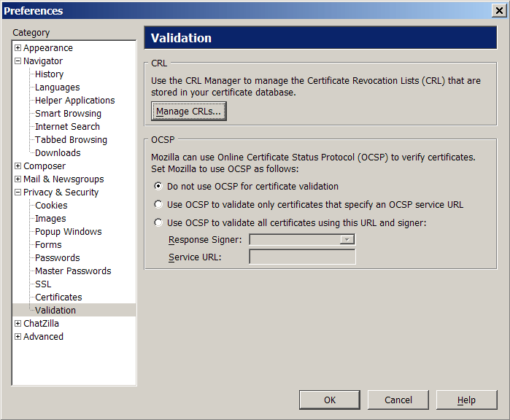Collapse the Navigator category
Image resolution: width=510 pixels, height=420 pixels.
[18, 61]
